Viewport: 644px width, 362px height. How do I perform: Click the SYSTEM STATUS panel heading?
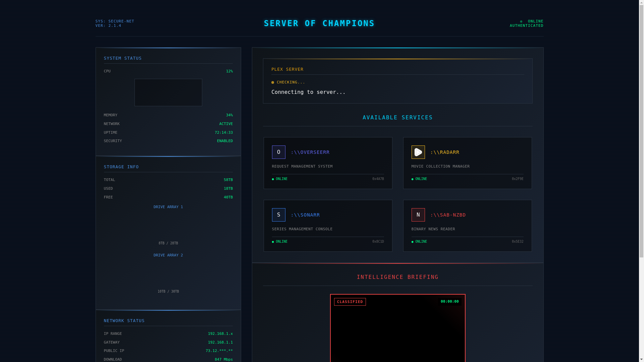coord(122,58)
